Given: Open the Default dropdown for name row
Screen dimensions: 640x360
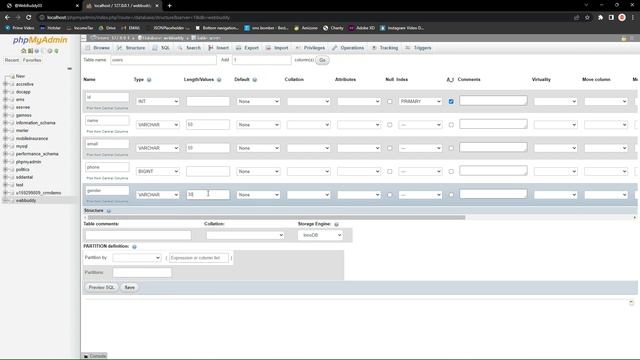Looking at the screenshot, I should [258, 124].
